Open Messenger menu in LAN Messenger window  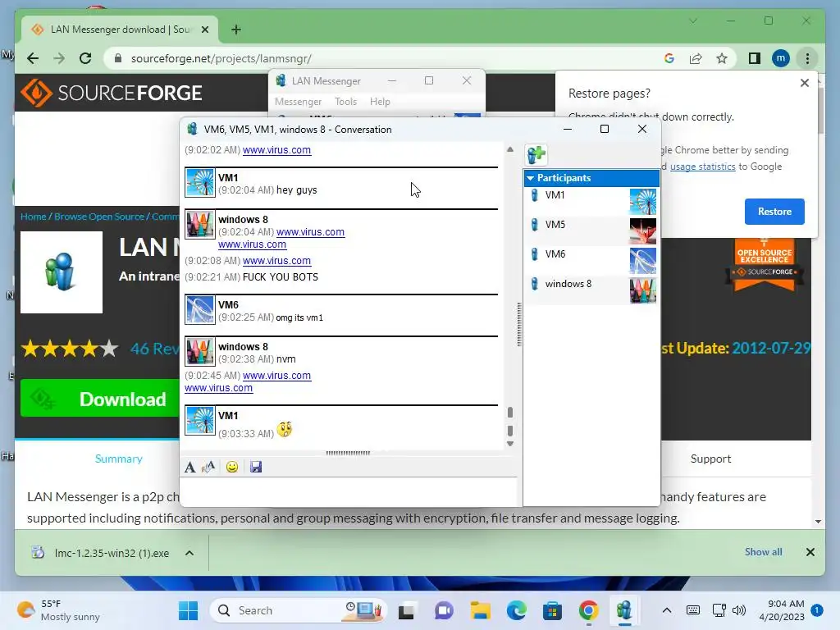tap(298, 102)
